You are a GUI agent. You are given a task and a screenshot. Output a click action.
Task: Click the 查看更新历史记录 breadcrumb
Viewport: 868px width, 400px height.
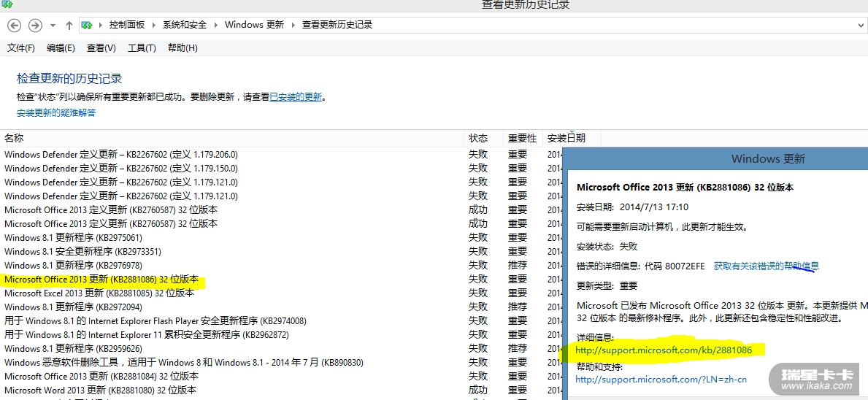coord(337,25)
